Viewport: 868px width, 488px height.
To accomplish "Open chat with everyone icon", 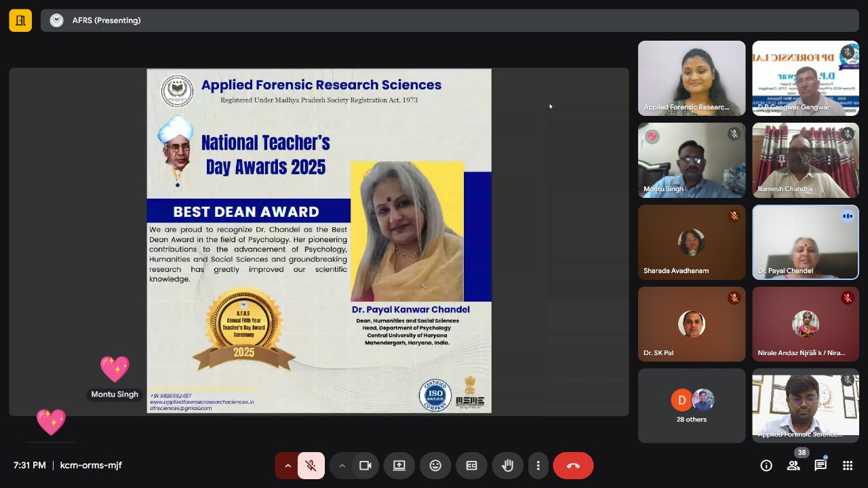I will click(x=821, y=466).
